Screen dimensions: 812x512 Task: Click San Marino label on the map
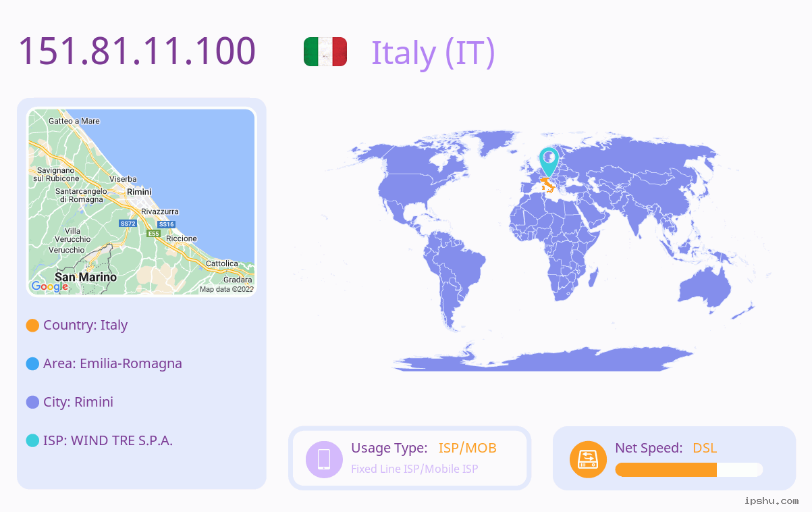[x=86, y=277]
